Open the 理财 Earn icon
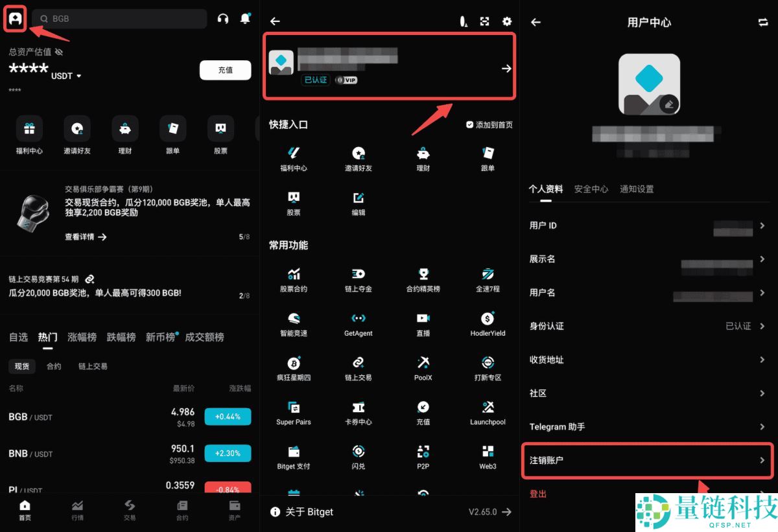The image size is (778, 532). (423, 157)
